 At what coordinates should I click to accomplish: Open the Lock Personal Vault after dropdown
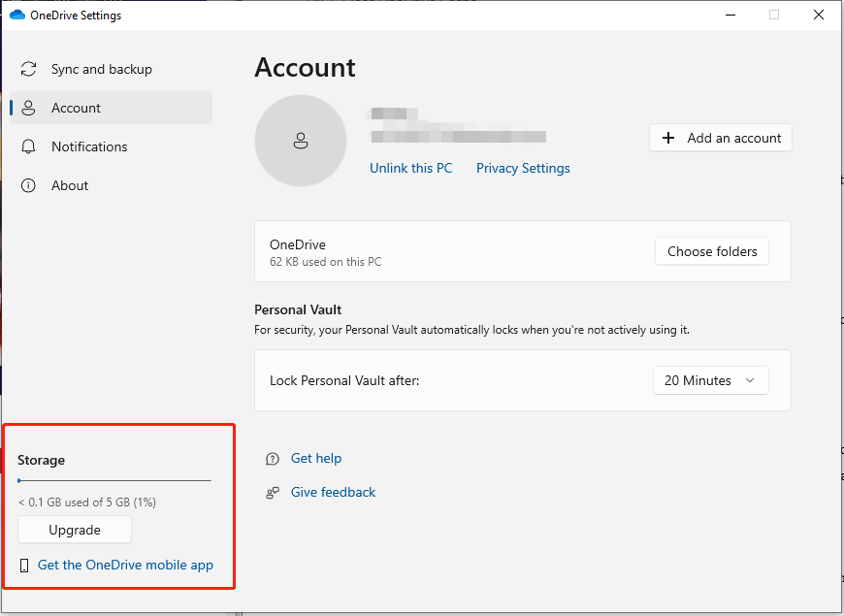coord(710,381)
